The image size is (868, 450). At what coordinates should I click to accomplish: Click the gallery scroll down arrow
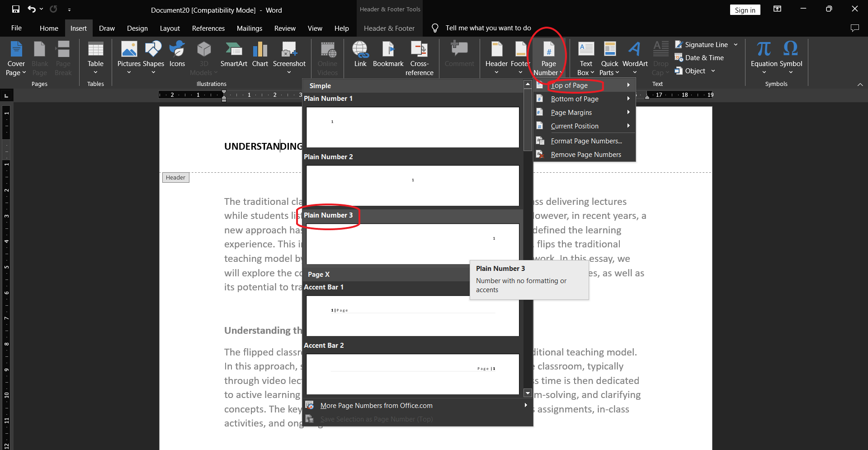click(528, 393)
